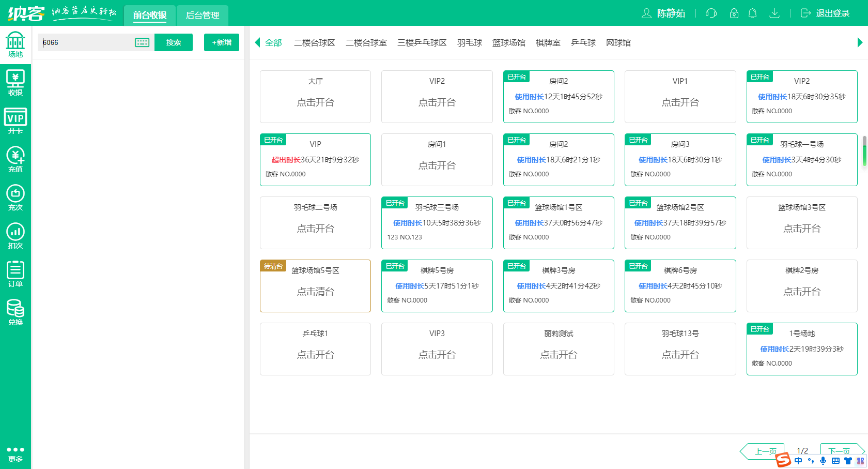The width and height of the screenshot is (868, 469).
Task: Select the 羽毛球 category tab
Action: pyautogui.click(x=469, y=42)
